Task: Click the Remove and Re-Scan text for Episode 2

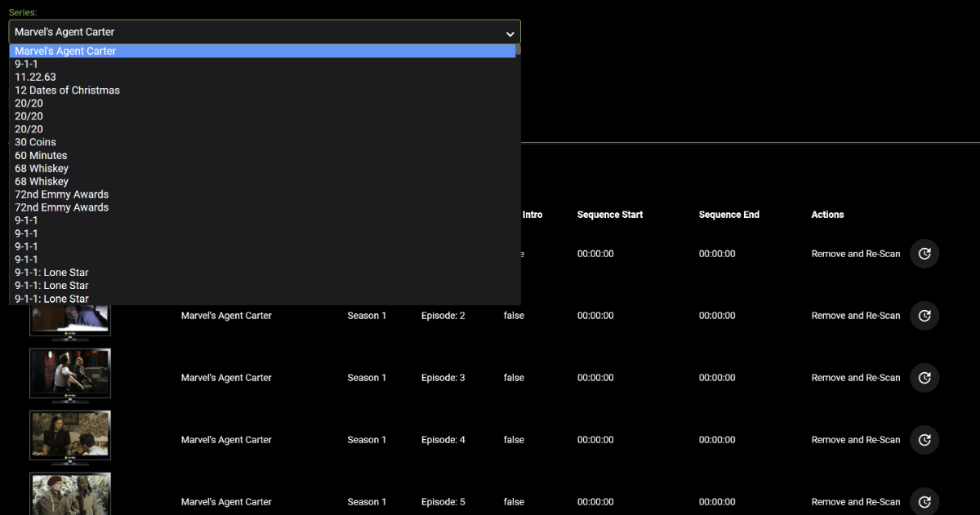Action: tap(855, 316)
